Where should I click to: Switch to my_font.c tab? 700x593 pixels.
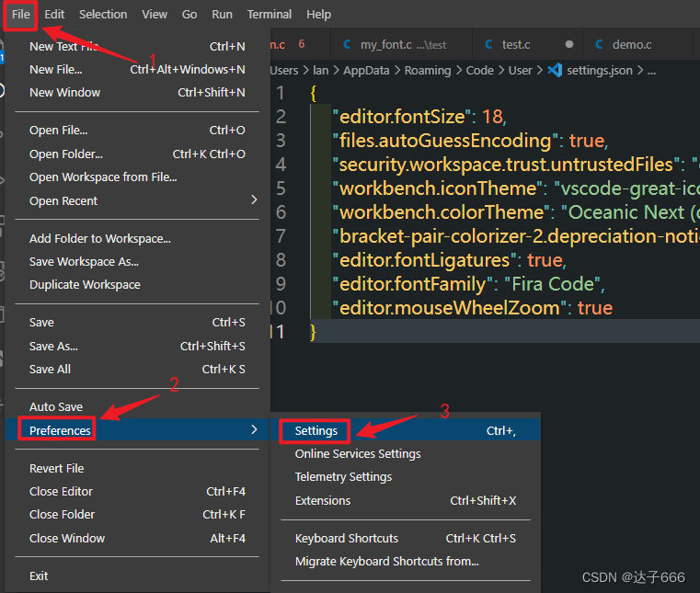[401, 44]
